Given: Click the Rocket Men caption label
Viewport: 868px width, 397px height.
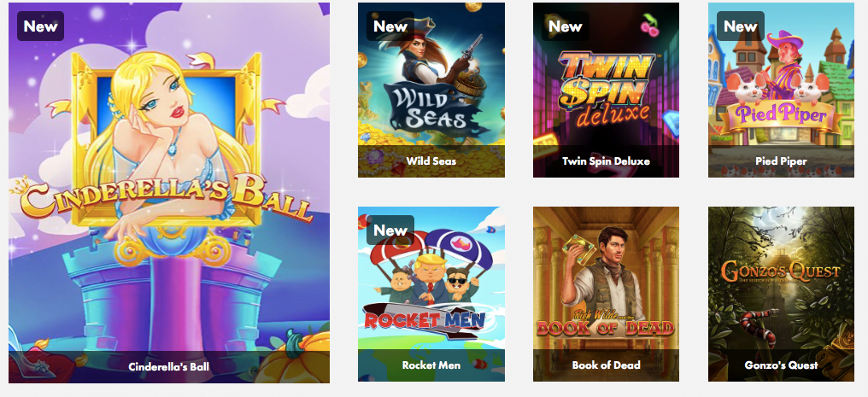Looking at the screenshot, I should (431, 365).
